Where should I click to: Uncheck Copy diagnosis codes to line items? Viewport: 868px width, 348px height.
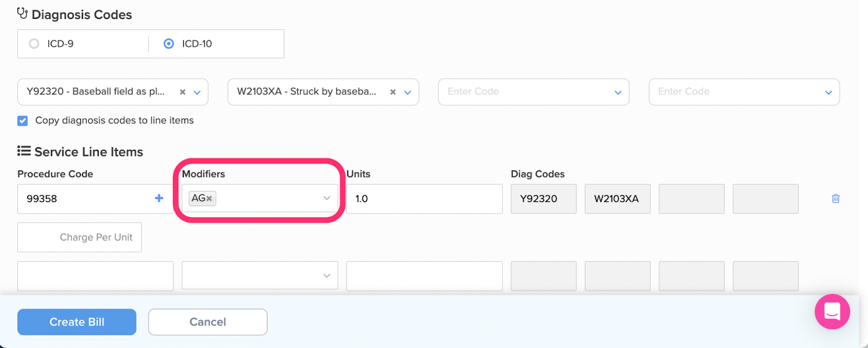click(22, 121)
